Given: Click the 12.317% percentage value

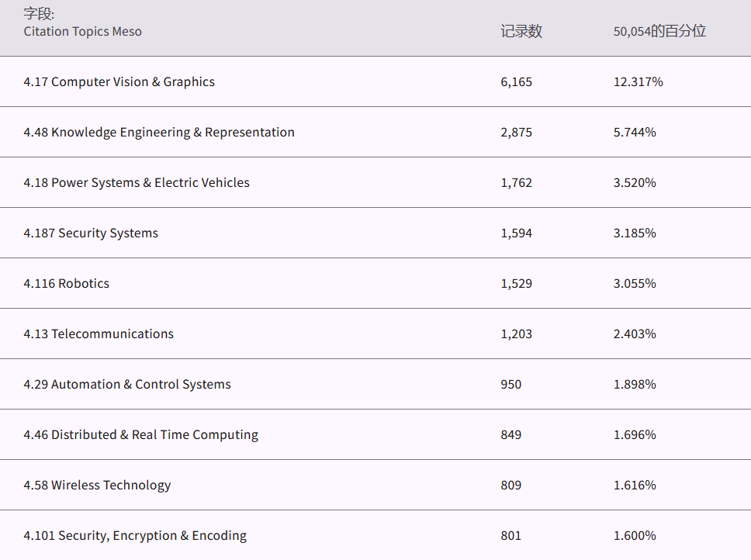Looking at the screenshot, I should 638,82.
